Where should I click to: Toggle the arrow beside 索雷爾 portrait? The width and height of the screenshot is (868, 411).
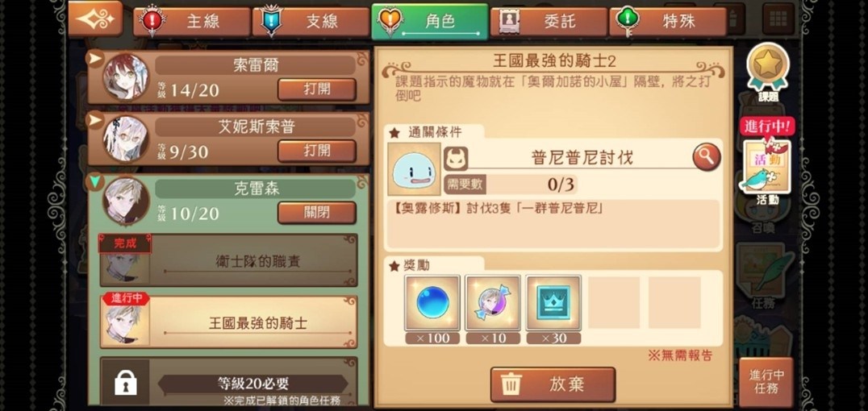coord(95,57)
